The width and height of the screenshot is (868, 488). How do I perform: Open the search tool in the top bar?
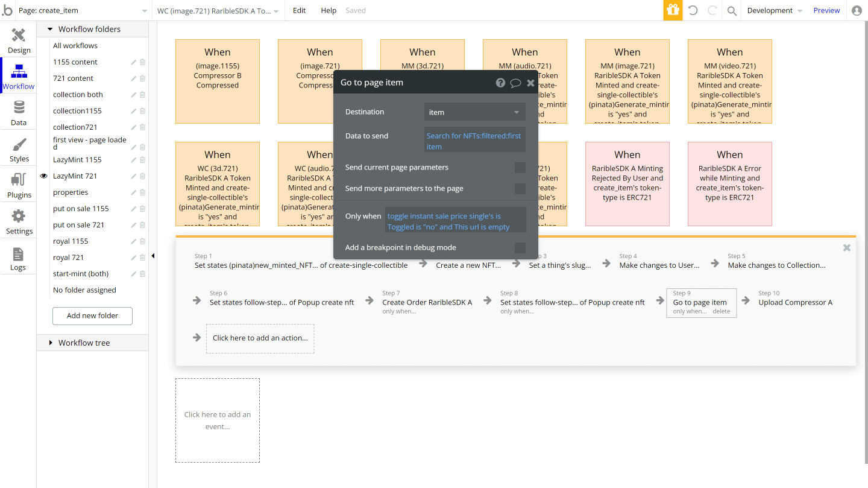(731, 10)
